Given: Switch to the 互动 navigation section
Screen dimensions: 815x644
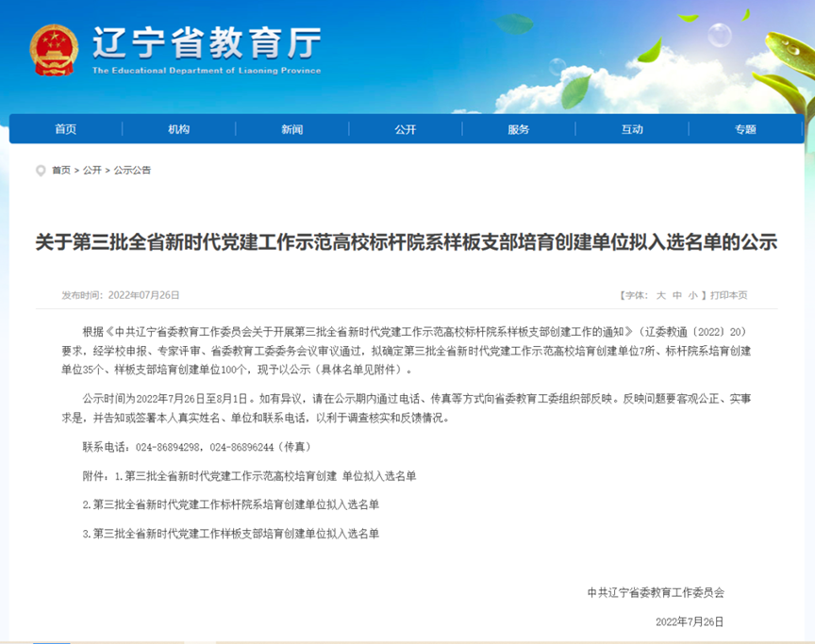Looking at the screenshot, I should point(632,129).
